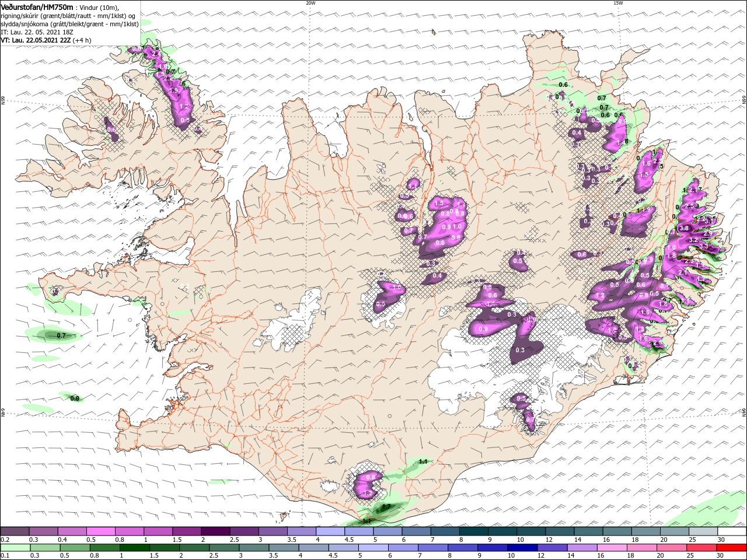Click the 20W longitude label
747x560 pixels.
310,3
